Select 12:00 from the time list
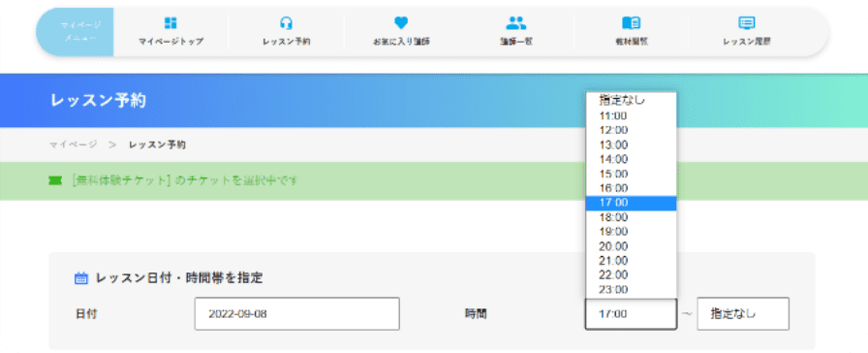Screen dimensions: 868x353 [631, 130]
